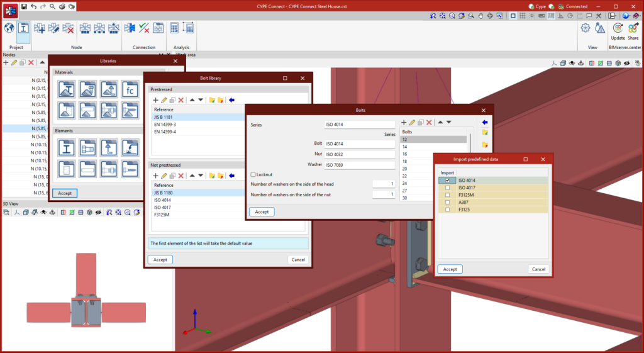Click the globe icon in Project group
This screenshot has height=353, width=644.
[9, 28]
